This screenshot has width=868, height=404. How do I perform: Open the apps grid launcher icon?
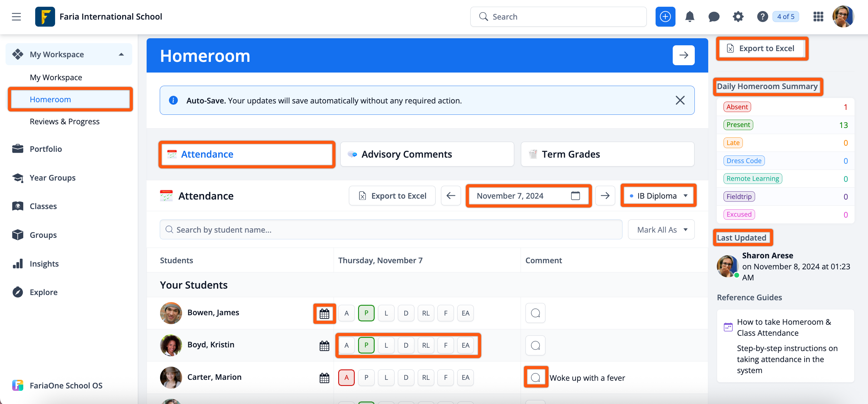pos(818,17)
